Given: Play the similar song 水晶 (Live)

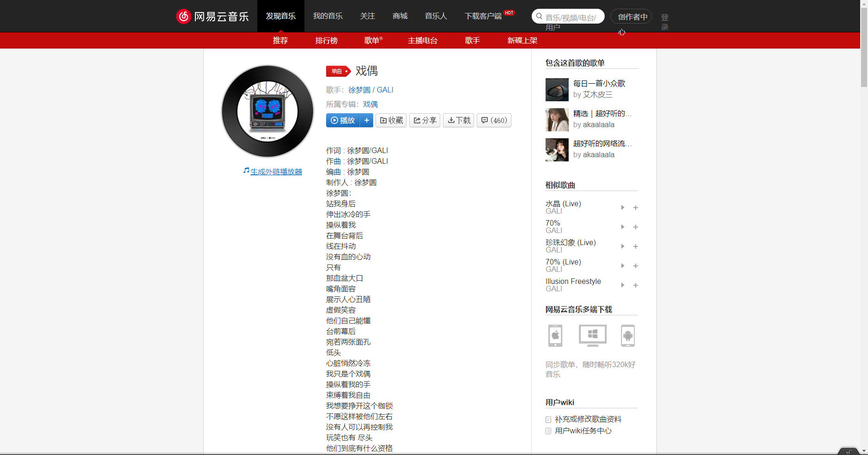Looking at the screenshot, I should [623, 207].
